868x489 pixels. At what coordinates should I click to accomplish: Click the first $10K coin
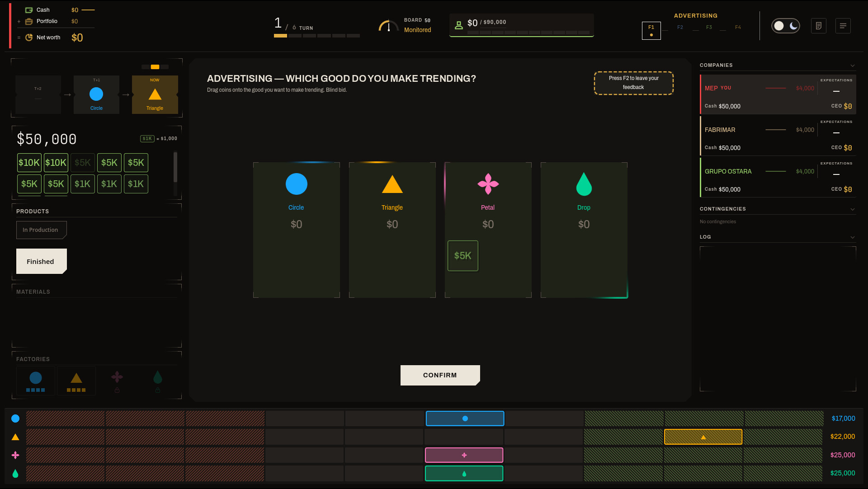coord(29,163)
